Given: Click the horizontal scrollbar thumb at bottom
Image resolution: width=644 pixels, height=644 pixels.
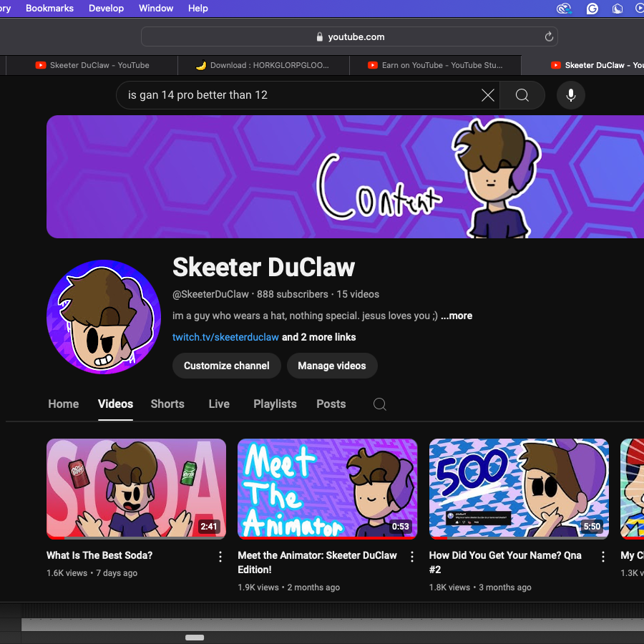Looking at the screenshot, I should coord(195,638).
